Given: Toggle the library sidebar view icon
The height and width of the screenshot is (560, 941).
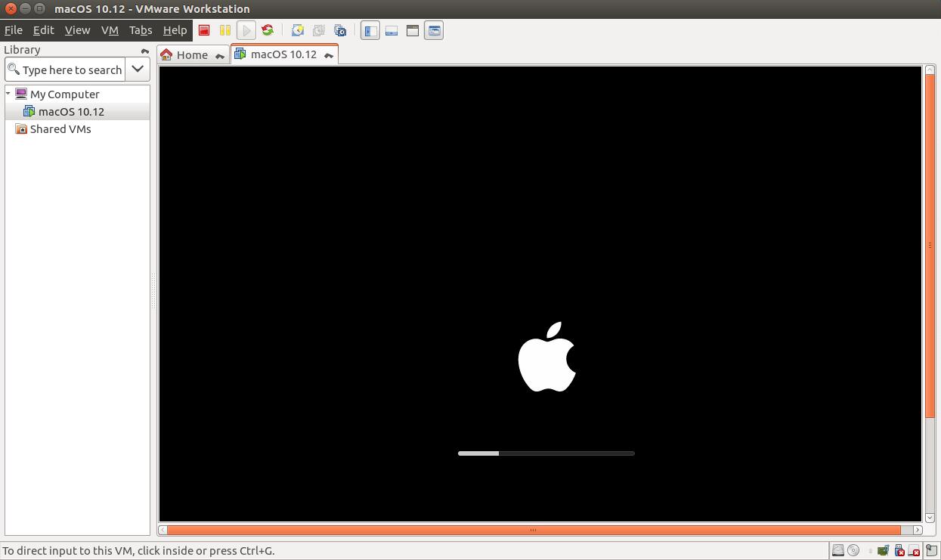Looking at the screenshot, I should 370,30.
